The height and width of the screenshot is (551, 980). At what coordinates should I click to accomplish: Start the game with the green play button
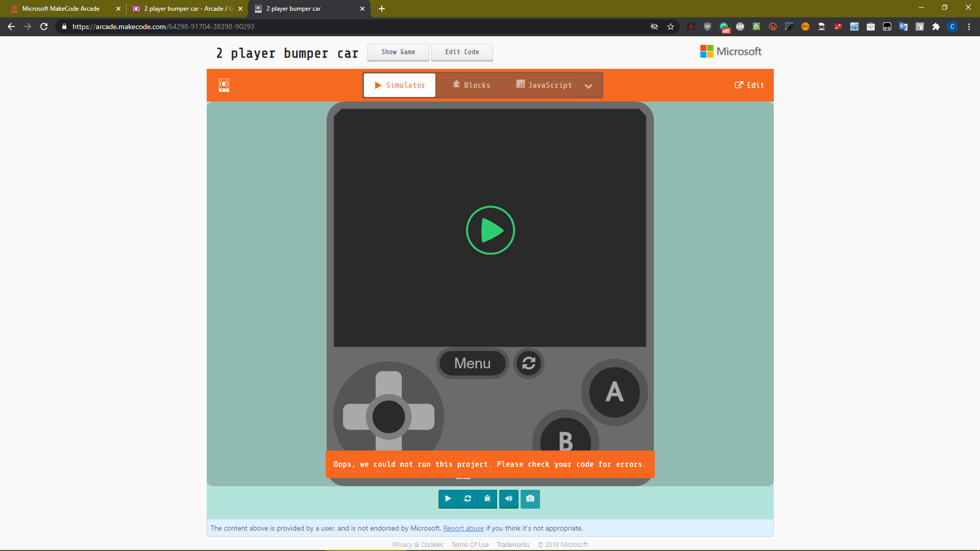491,230
